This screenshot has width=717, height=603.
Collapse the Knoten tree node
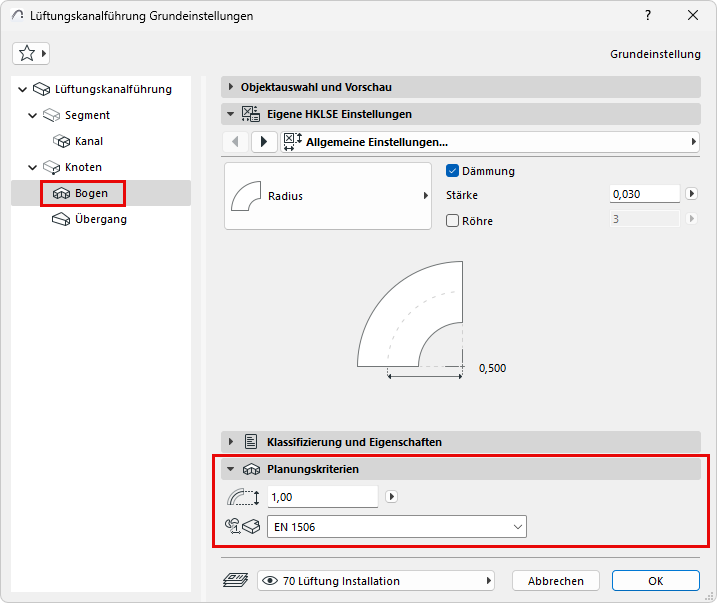(x=32, y=167)
